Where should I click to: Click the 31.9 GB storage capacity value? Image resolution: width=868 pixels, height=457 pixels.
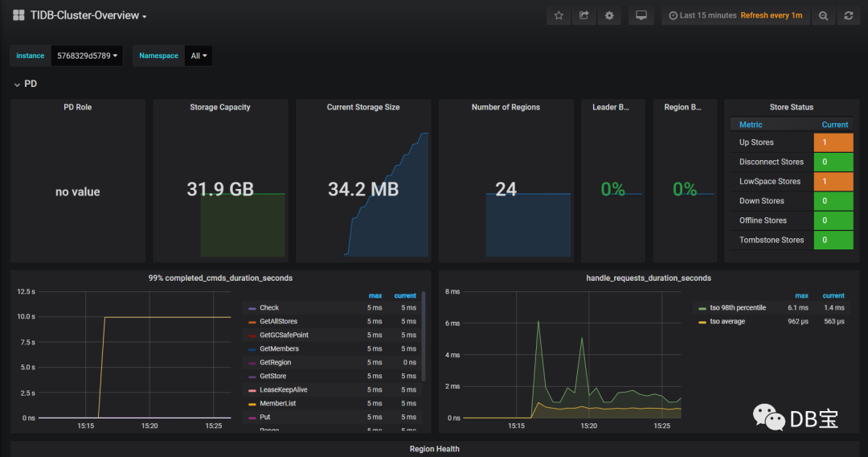219,189
